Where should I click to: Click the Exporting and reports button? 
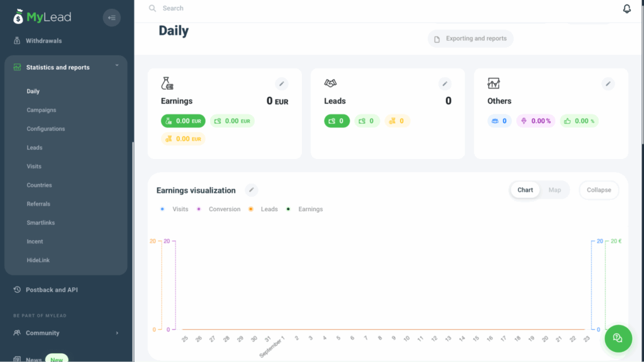click(470, 39)
